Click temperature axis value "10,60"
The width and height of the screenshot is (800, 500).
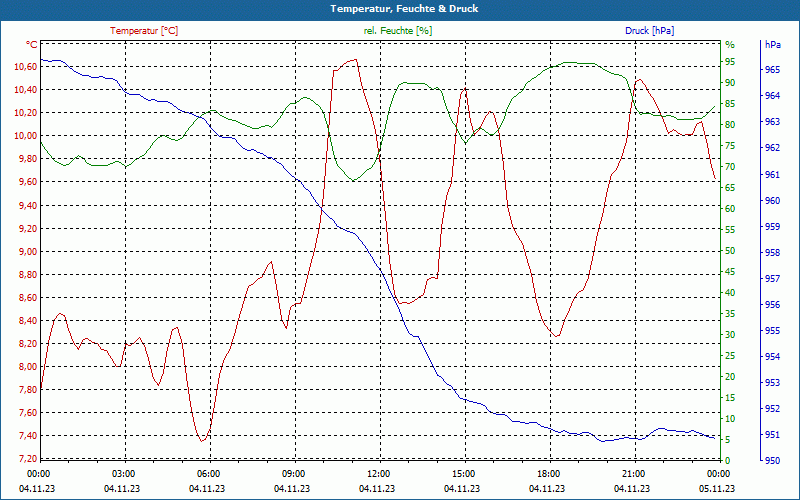26,67
